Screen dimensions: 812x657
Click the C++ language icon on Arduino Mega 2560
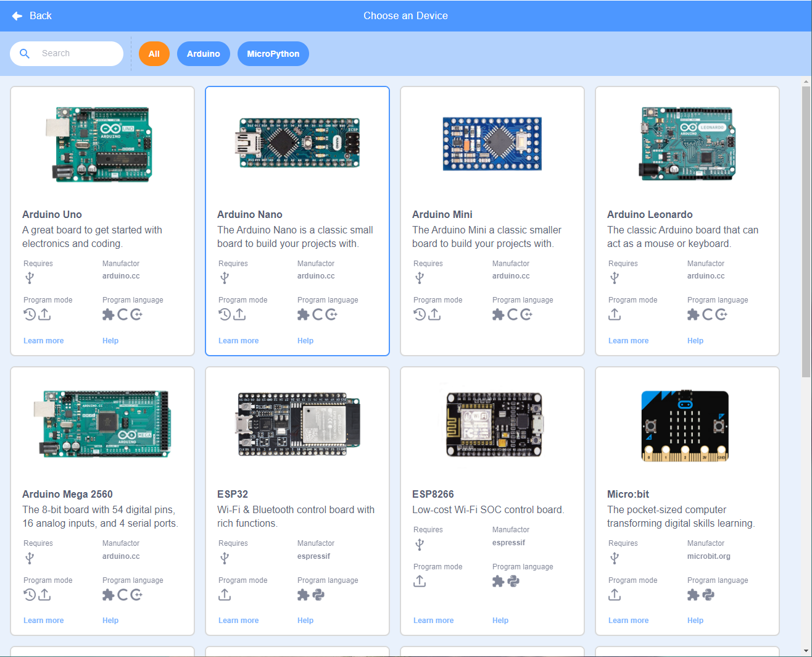(x=136, y=595)
